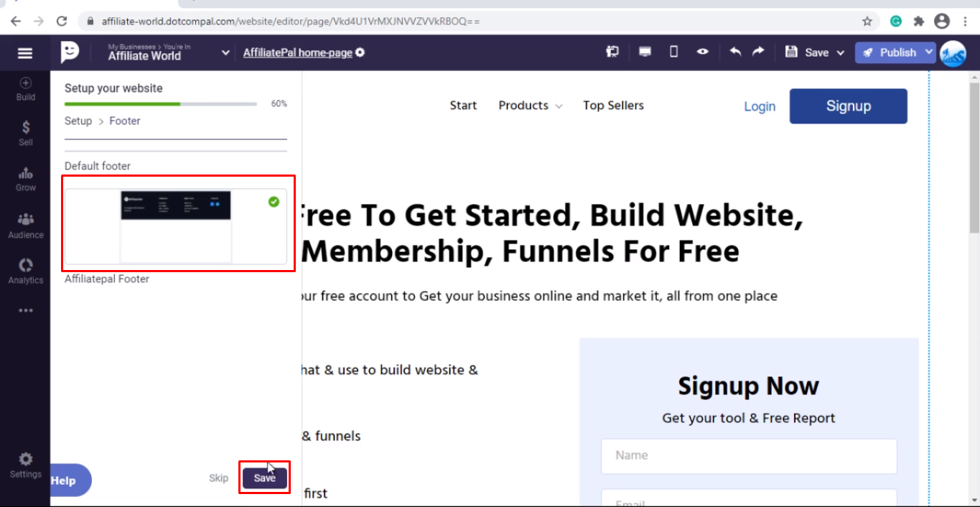
Task: Click the Default footer label
Action: [98, 166]
